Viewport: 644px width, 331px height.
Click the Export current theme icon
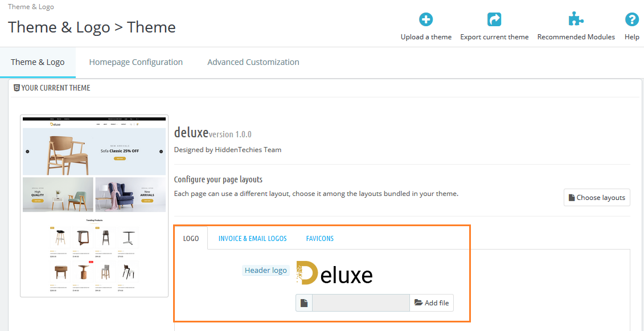[x=494, y=20]
